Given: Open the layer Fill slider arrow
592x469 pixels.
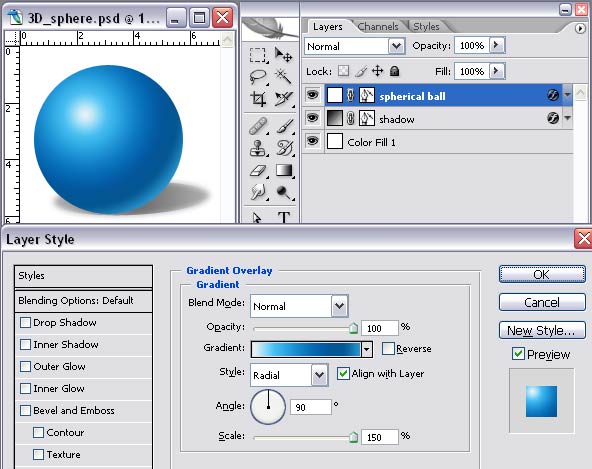Looking at the screenshot, I should pos(496,71).
